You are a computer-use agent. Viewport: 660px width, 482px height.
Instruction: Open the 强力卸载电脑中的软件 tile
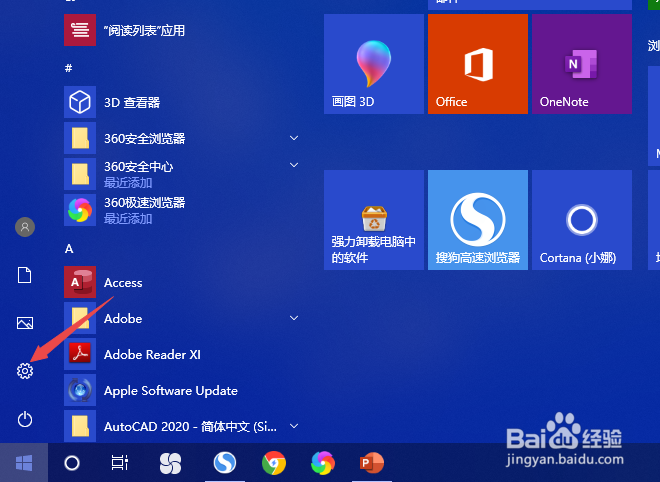click(374, 220)
